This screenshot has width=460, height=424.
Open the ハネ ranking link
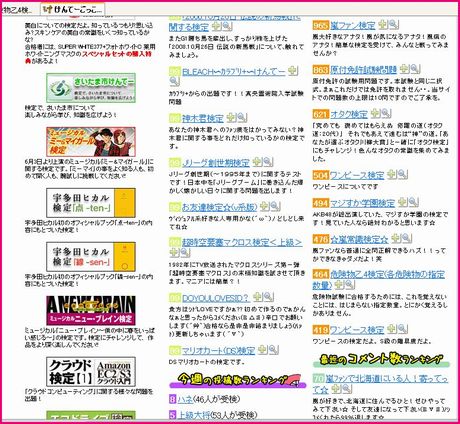(x=185, y=399)
